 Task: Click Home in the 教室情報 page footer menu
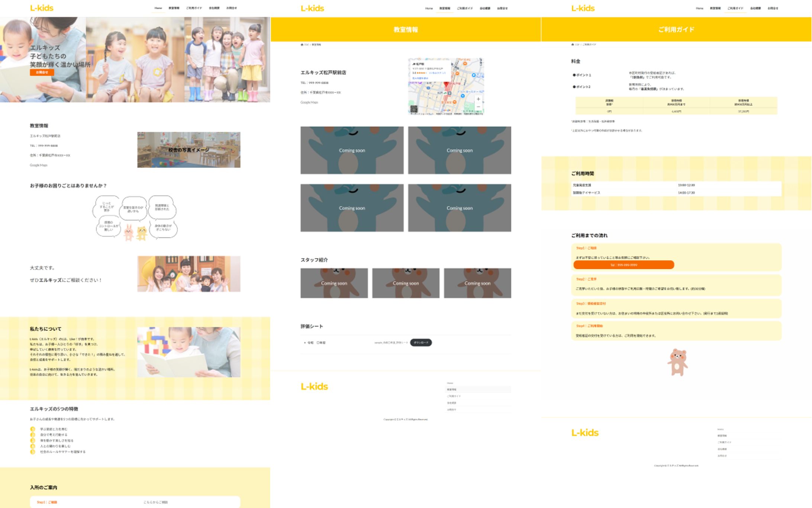point(450,383)
